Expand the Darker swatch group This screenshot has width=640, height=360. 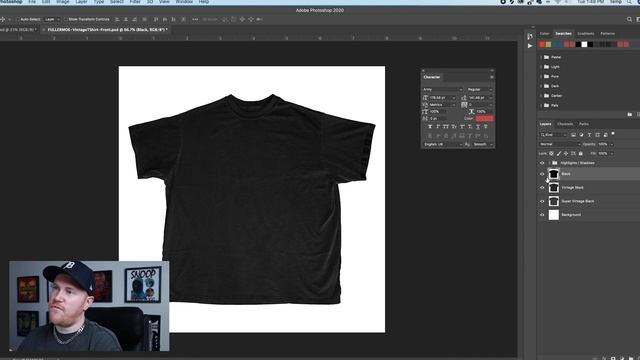541,96
